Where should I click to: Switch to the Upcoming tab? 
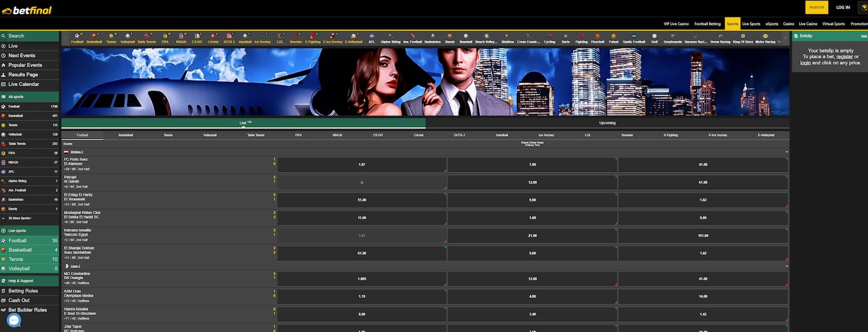(607, 123)
